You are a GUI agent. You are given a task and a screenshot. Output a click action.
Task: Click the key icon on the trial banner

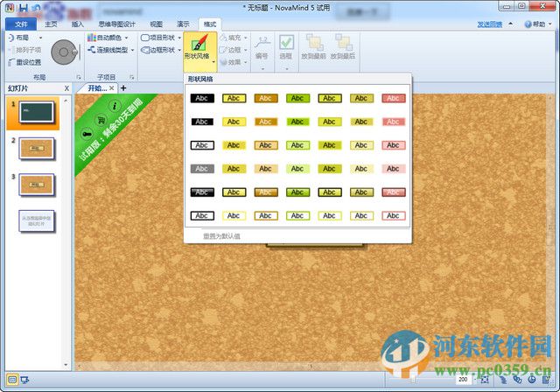87,134
